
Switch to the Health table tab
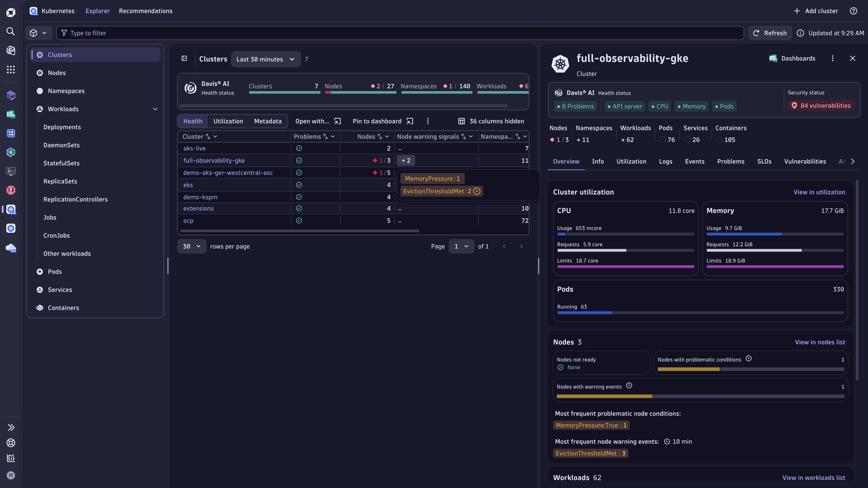pos(193,121)
